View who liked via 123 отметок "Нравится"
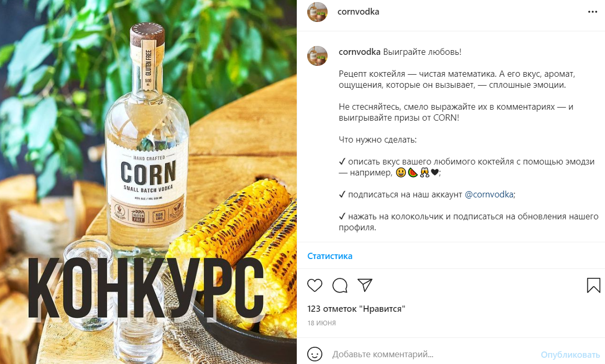 point(356,309)
